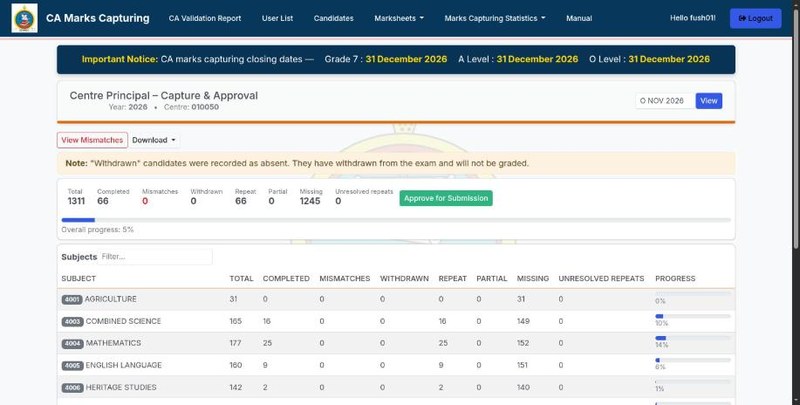800x405 pixels.
Task: Log out with the Logout button
Action: point(755,18)
